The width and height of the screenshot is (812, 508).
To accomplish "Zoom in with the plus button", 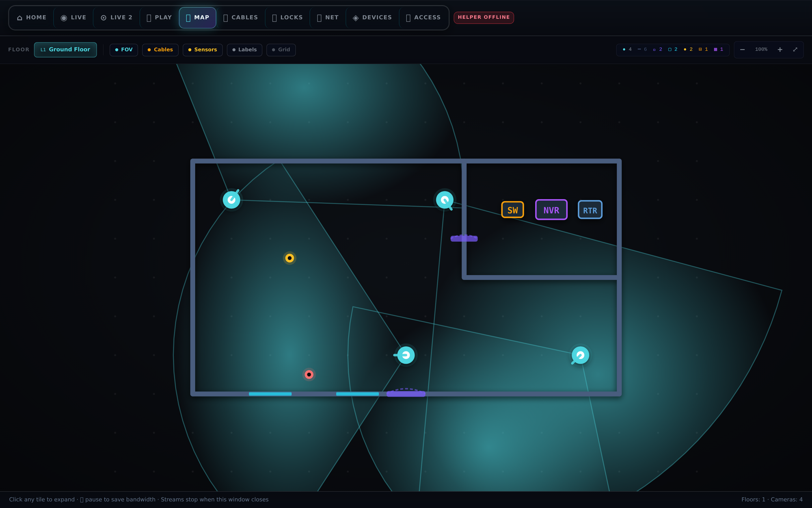I will tap(780, 50).
